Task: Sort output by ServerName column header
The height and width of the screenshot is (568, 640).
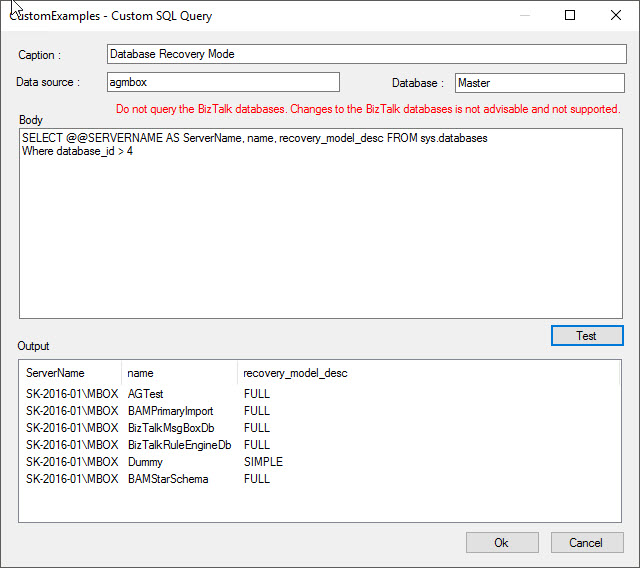Action: (x=56, y=373)
